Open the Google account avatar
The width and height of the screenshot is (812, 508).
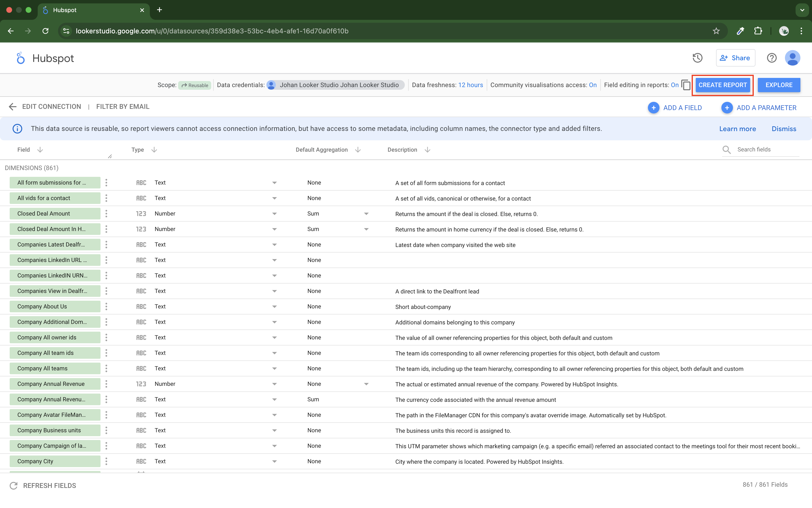tap(792, 58)
